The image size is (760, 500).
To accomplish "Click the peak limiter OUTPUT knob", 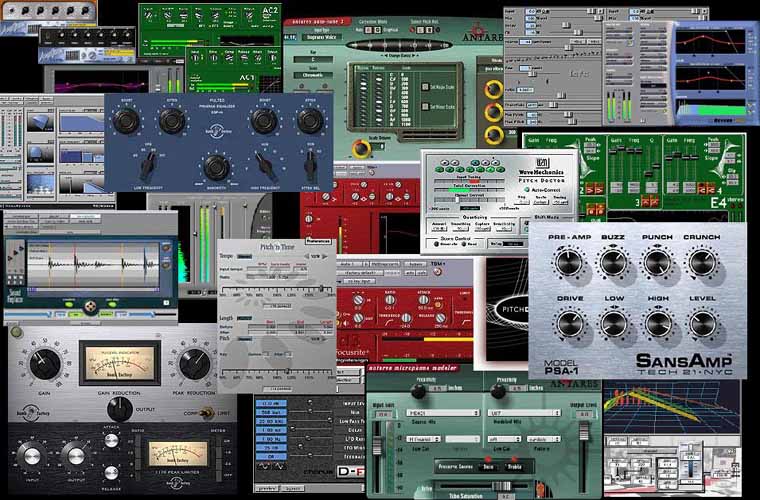I will click(x=76, y=456).
